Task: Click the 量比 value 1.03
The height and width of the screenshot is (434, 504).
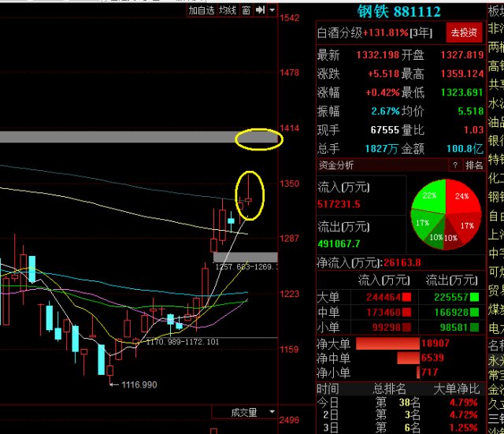Action: pos(473,130)
